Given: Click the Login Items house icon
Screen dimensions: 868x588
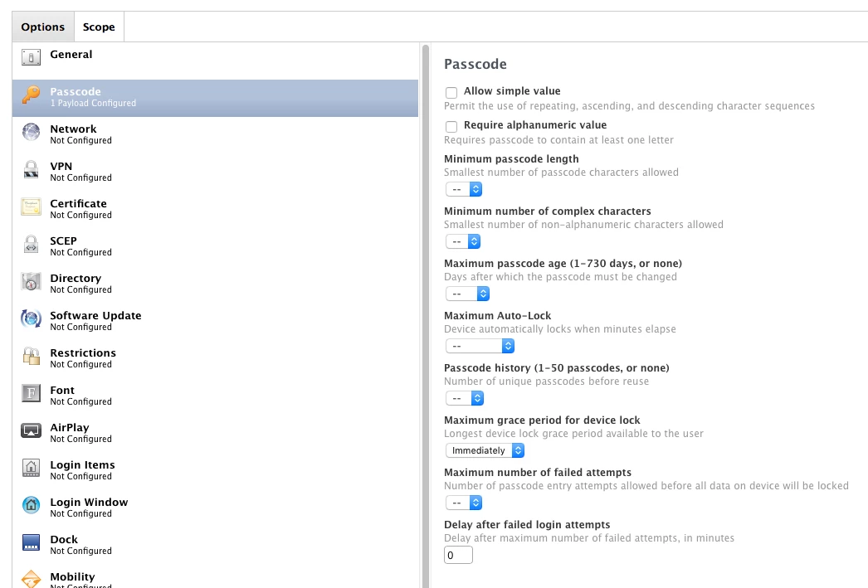Looking at the screenshot, I should click(31, 469).
